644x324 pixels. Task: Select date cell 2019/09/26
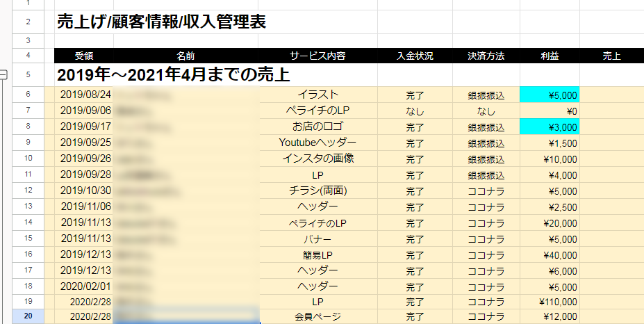[x=84, y=159]
